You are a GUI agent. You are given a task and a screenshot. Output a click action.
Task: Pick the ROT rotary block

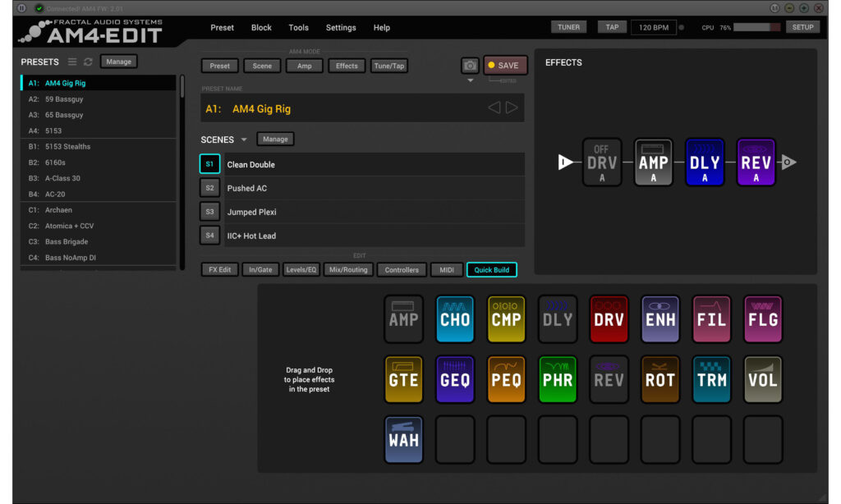[x=660, y=379]
